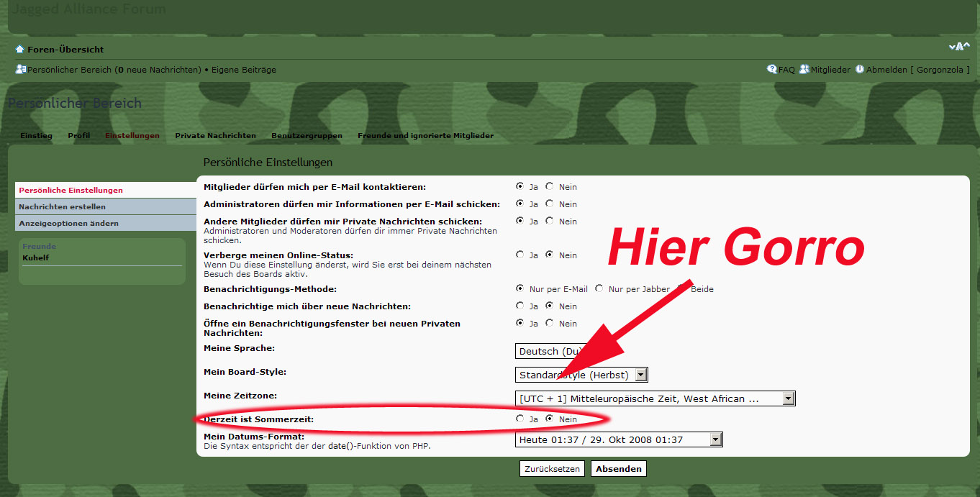The width and height of the screenshot is (980, 497).
Task: Click the home icon beside Foren-Übersicht
Action: click(x=20, y=50)
